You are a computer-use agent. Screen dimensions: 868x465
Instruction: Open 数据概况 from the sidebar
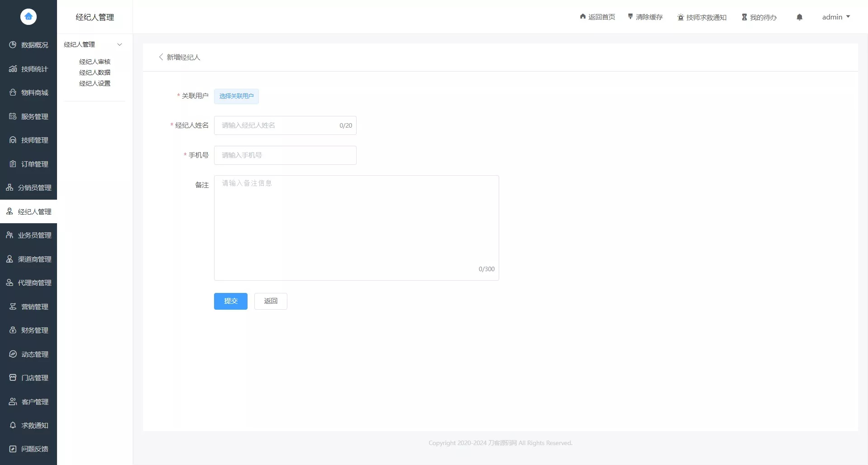click(29, 45)
